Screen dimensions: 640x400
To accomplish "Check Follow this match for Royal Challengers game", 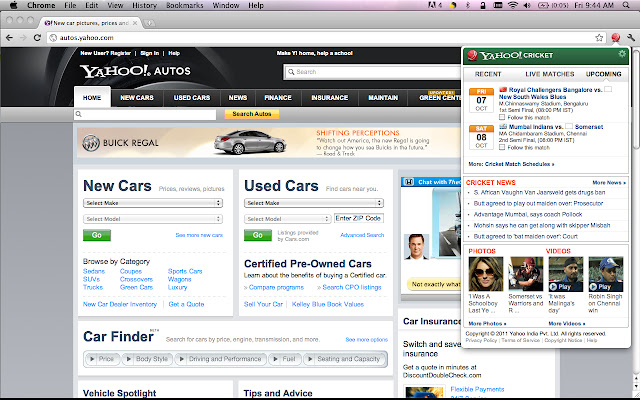I will (501, 117).
